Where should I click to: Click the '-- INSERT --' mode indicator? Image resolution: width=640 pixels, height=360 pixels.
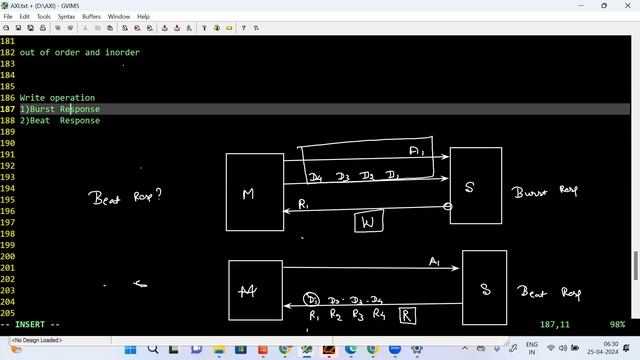(x=30, y=324)
